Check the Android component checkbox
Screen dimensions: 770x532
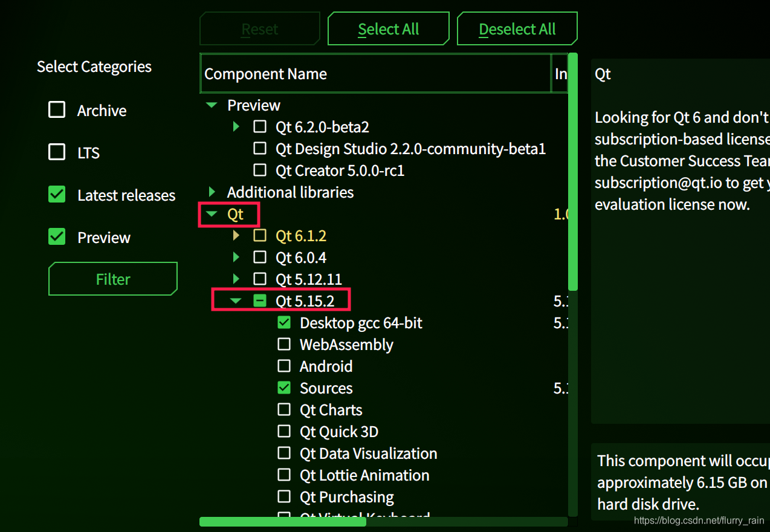[x=284, y=366]
